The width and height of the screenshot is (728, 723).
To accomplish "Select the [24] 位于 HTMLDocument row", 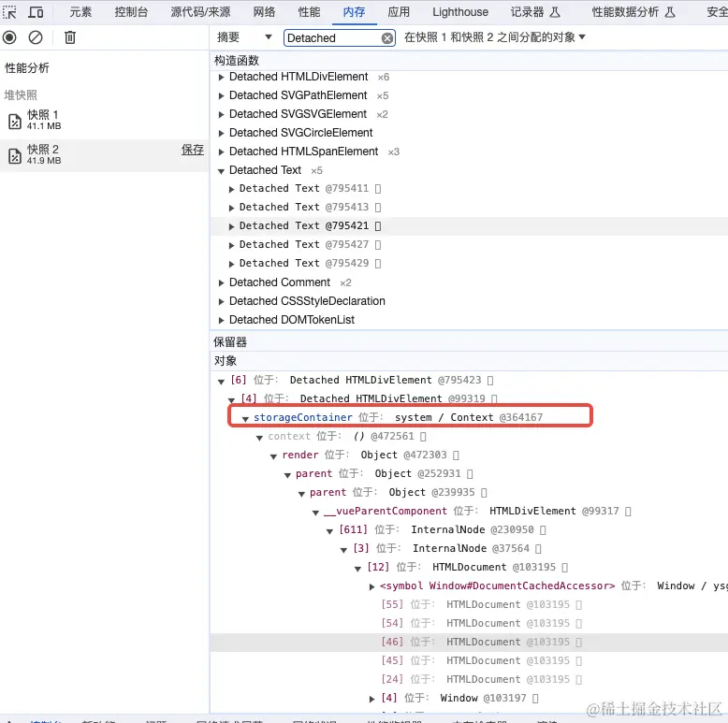I will point(469,679).
